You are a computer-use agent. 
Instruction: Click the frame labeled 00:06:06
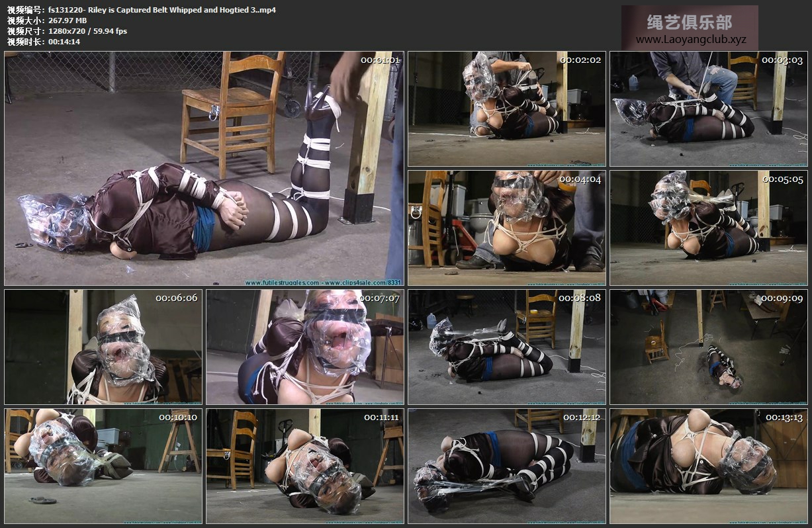(103, 347)
